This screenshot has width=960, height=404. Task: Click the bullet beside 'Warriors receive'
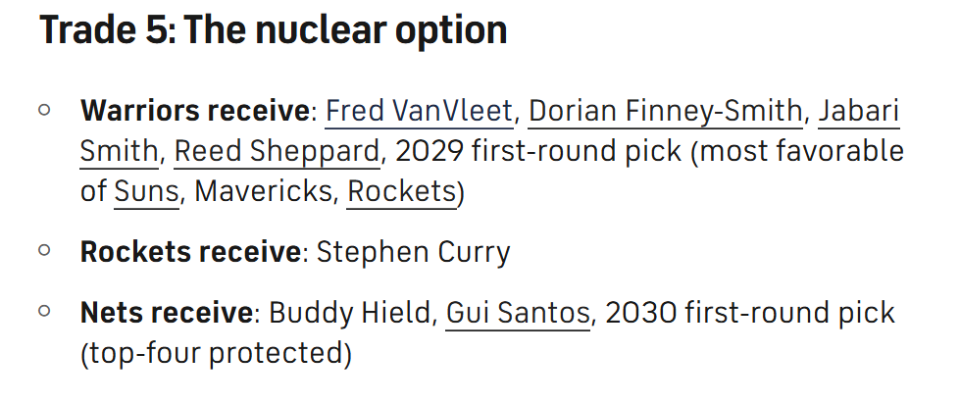click(x=44, y=110)
